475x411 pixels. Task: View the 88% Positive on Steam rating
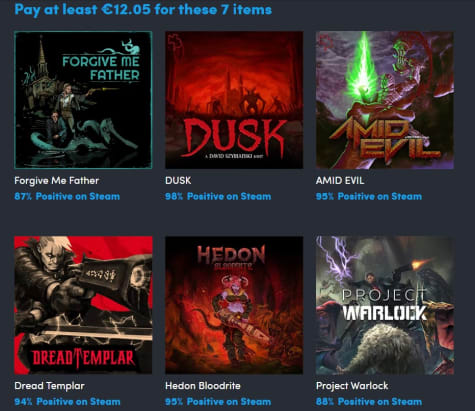click(369, 402)
